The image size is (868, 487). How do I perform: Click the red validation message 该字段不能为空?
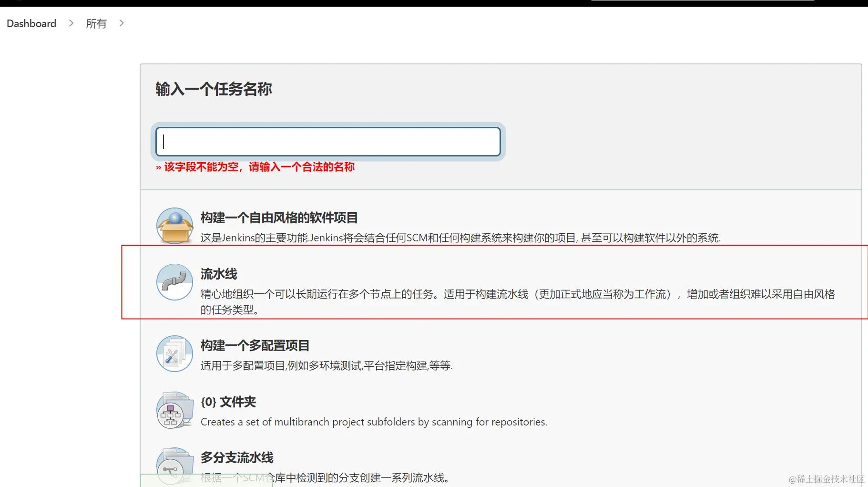(255, 167)
